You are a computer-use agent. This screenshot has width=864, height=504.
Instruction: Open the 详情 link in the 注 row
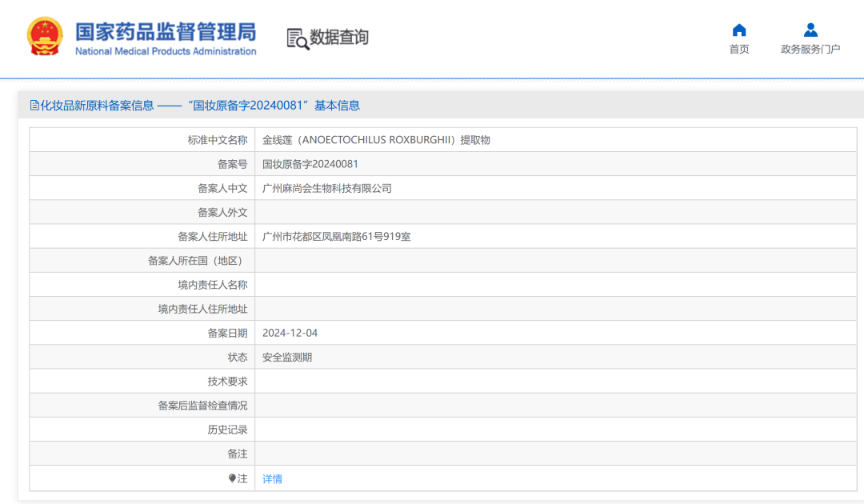[x=272, y=478]
